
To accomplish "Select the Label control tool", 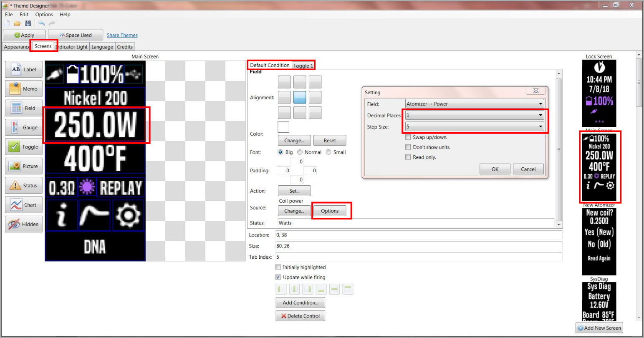I will pos(24,70).
